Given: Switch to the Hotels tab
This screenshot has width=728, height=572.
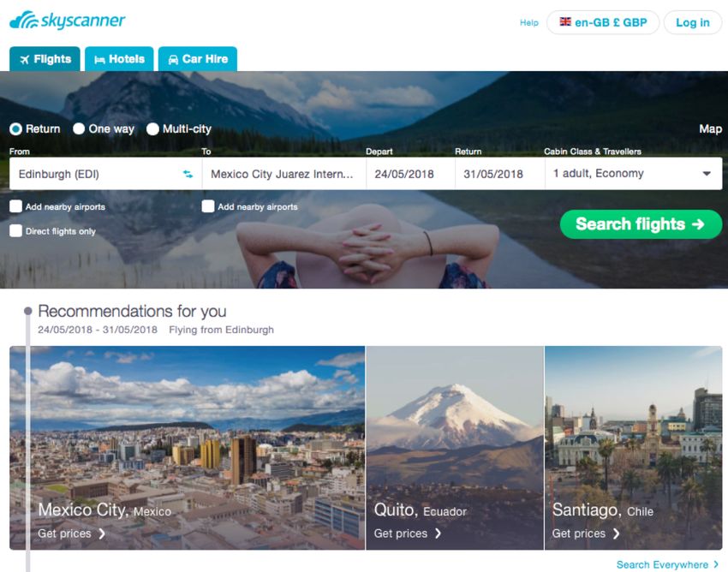Looking at the screenshot, I should pos(119,59).
